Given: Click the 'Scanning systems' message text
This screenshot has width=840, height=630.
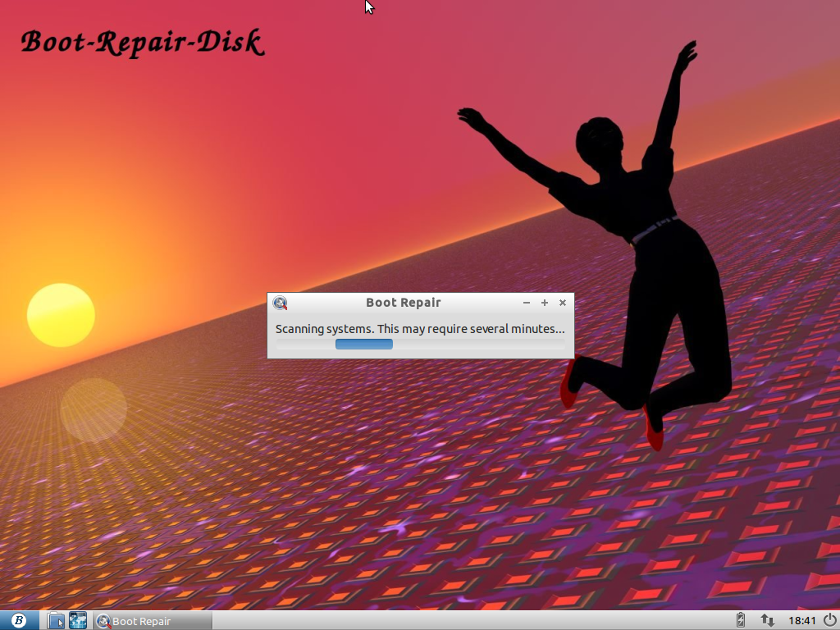Looking at the screenshot, I should click(x=420, y=328).
